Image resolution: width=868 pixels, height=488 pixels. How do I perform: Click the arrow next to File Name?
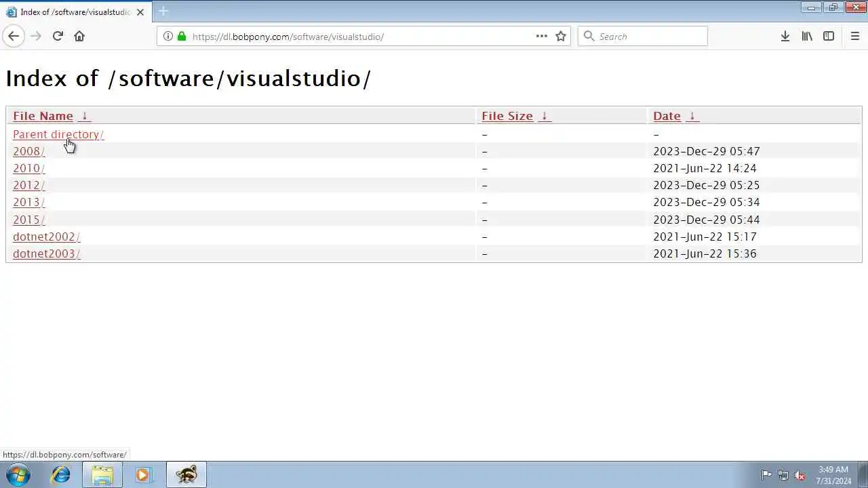point(84,116)
